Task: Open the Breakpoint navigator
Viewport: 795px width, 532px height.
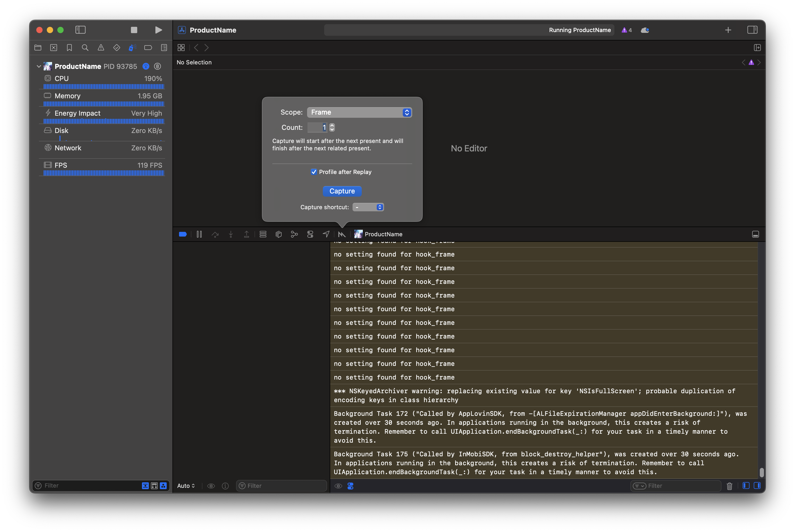Action: 148,48
